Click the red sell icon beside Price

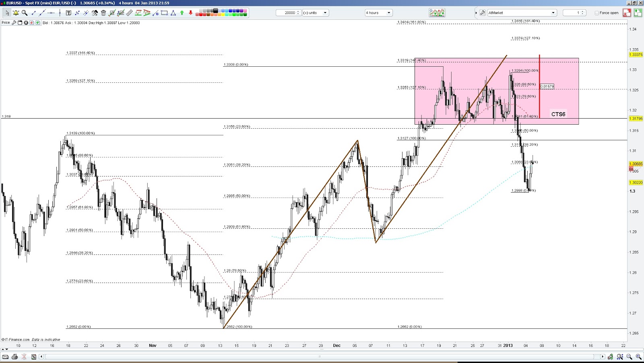click(32, 23)
